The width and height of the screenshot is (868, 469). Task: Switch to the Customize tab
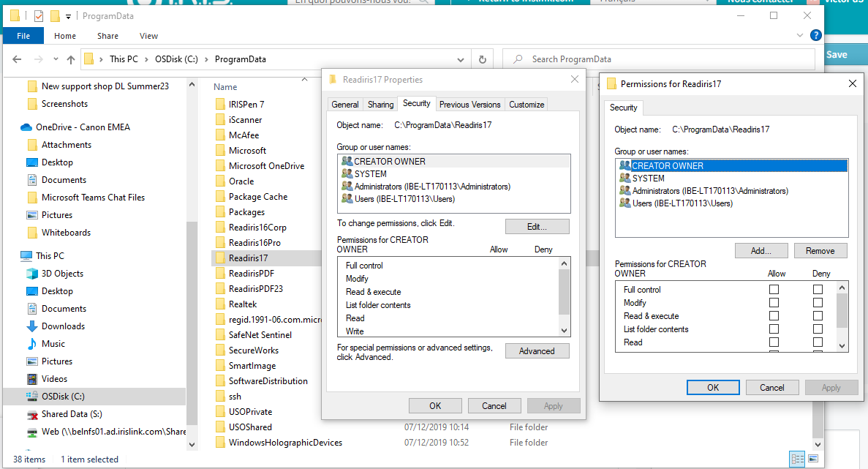(x=527, y=105)
